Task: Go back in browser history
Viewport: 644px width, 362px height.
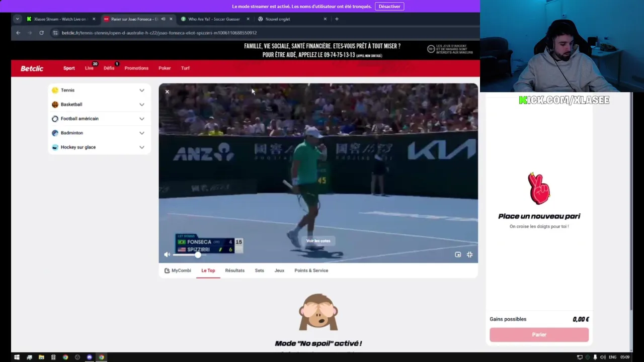Action: 18,33
